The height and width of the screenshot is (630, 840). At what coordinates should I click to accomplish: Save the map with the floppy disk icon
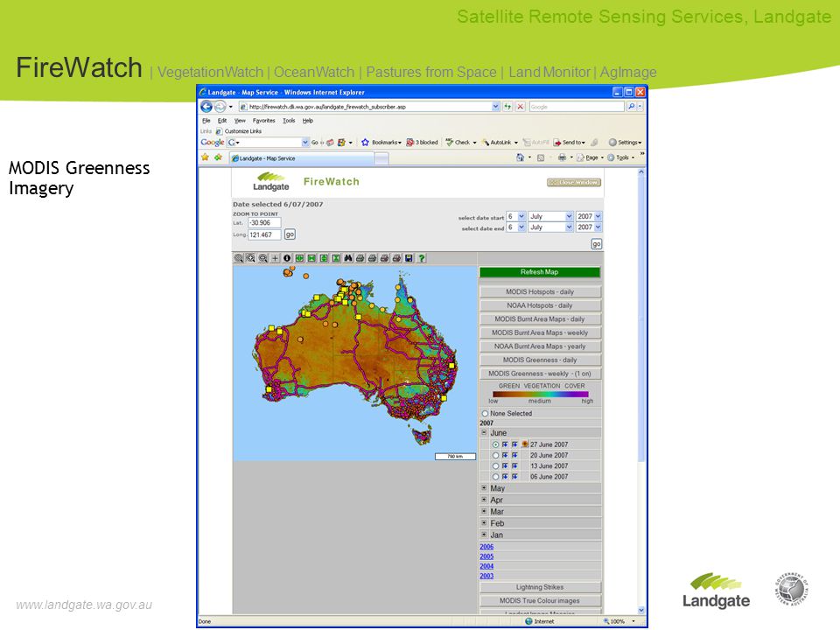point(409,258)
